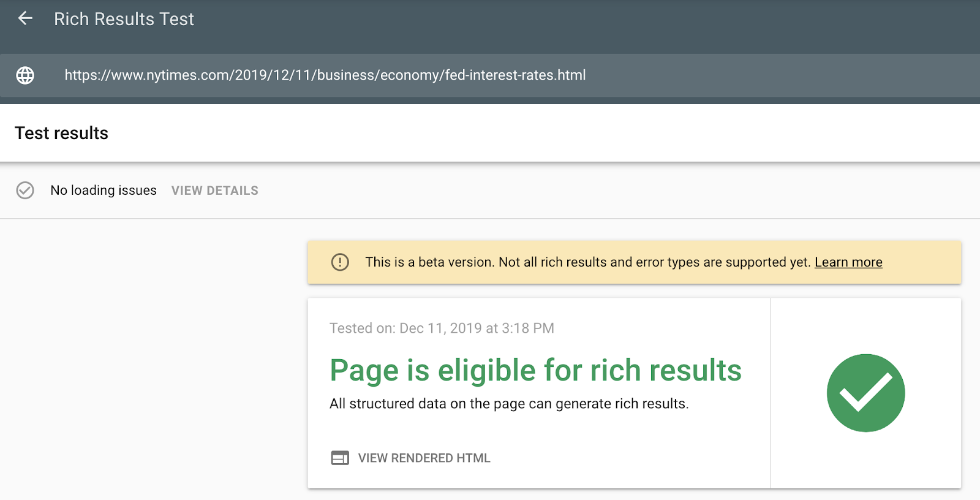Click the Page is eligible headline

[535, 370]
